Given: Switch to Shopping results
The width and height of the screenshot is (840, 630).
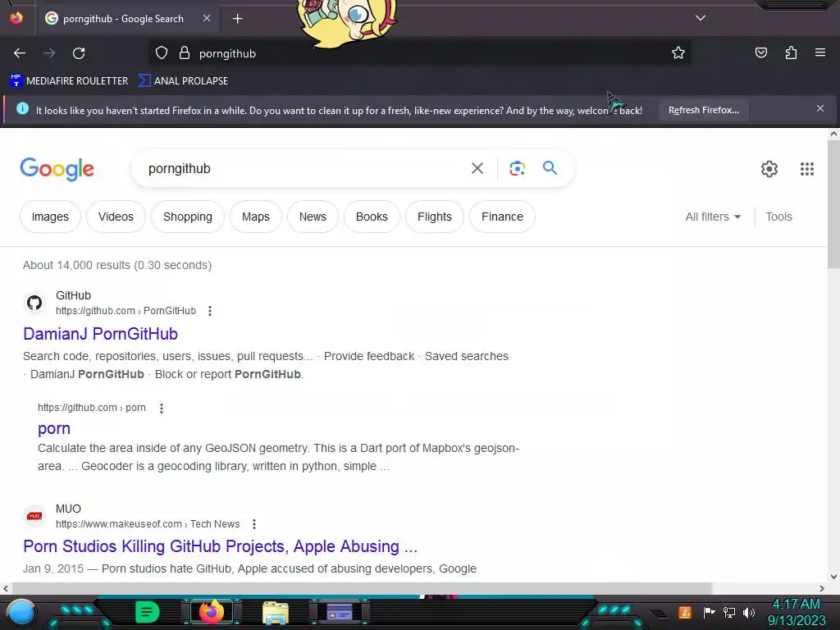Looking at the screenshot, I should click(x=188, y=217).
